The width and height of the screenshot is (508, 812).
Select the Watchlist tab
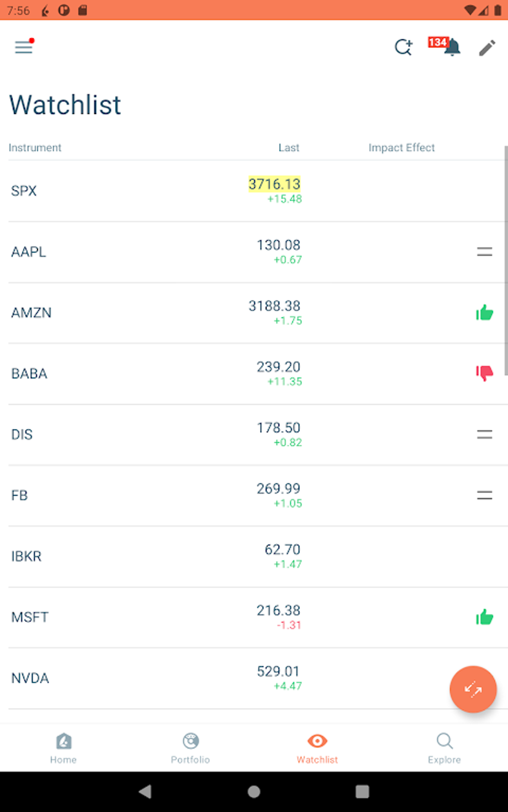pos(317,747)
